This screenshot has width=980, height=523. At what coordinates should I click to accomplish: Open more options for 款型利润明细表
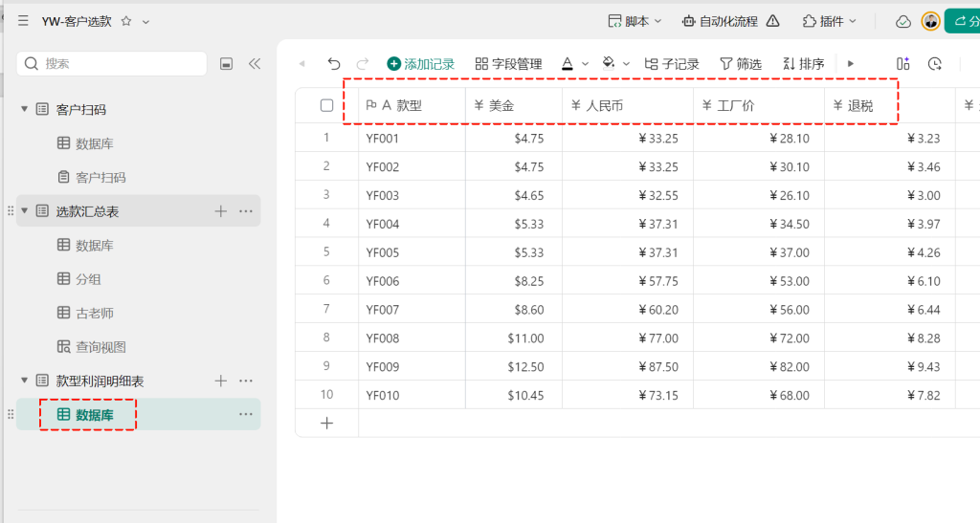click(x=246, y=381)
